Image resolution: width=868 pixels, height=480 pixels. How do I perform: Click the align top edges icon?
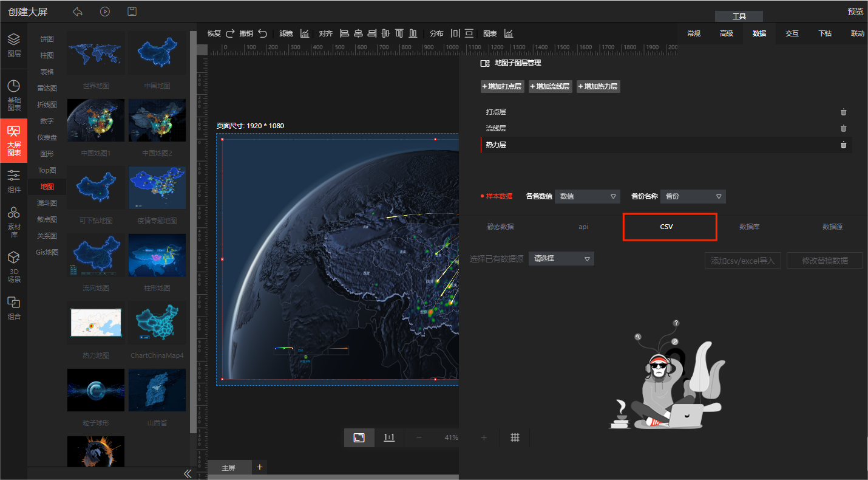point(399,33)
